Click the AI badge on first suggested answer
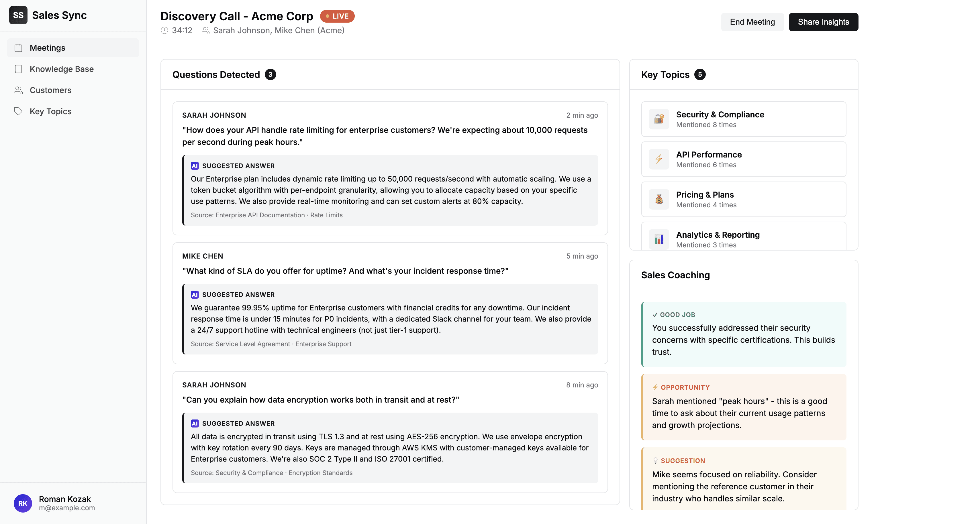The width and height of the screenshot is (980, 524). click(194, 166)
